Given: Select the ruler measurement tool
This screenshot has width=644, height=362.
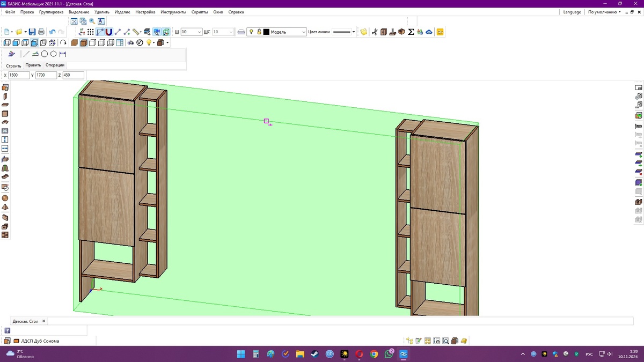Looking at the screenshot, I should [x=136, y=32].
